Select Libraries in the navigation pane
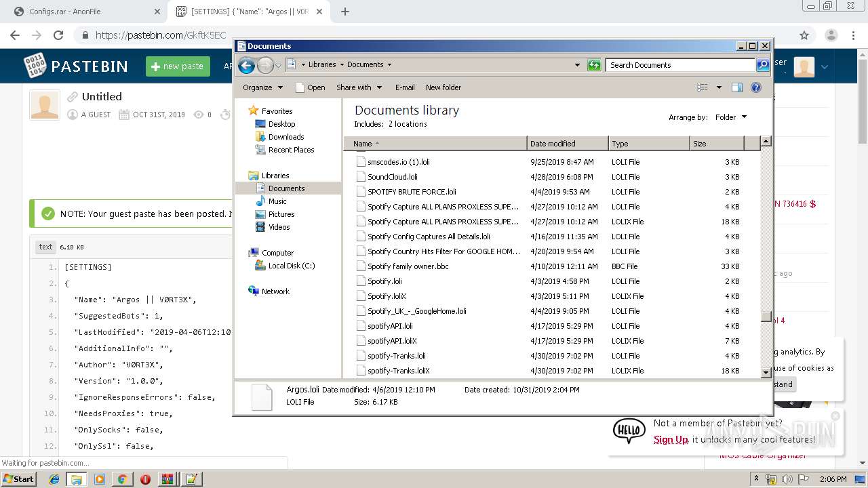This screenshot has width=868, height=488. click(x=275, y=176)
